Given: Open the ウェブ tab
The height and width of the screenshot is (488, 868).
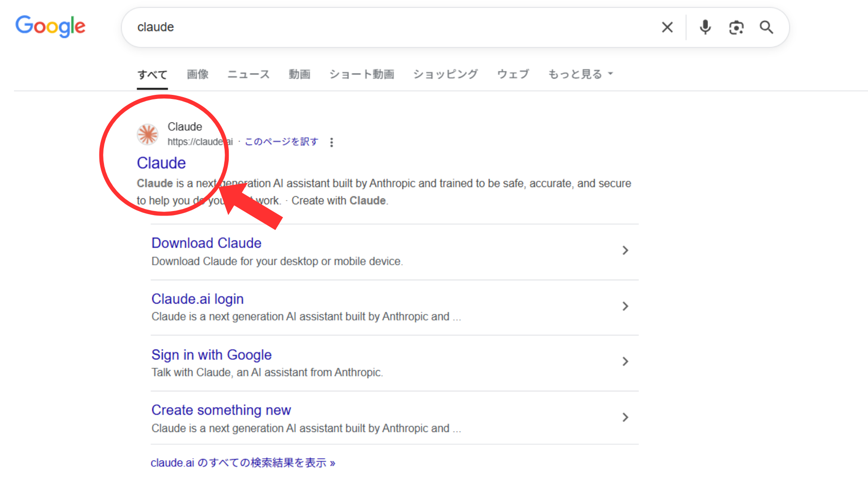Looking at the screenshot, I should (513, 74).
